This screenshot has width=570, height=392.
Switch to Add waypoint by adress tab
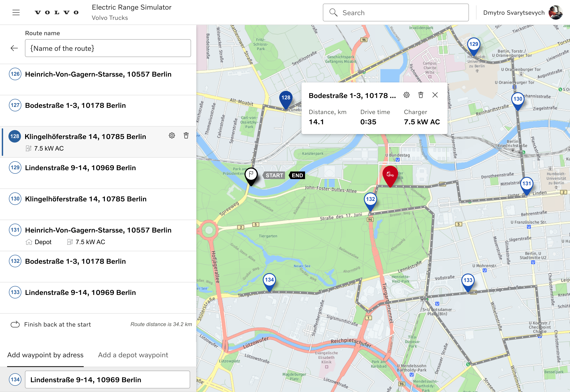pyautogui.click(x=45, y=355)
